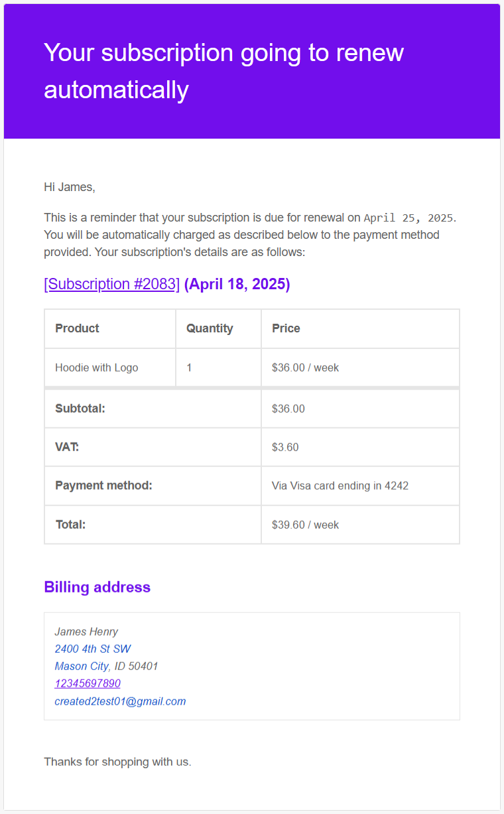
Task: Click the (April 18, 2025) heading date
Action: [237, 284]
